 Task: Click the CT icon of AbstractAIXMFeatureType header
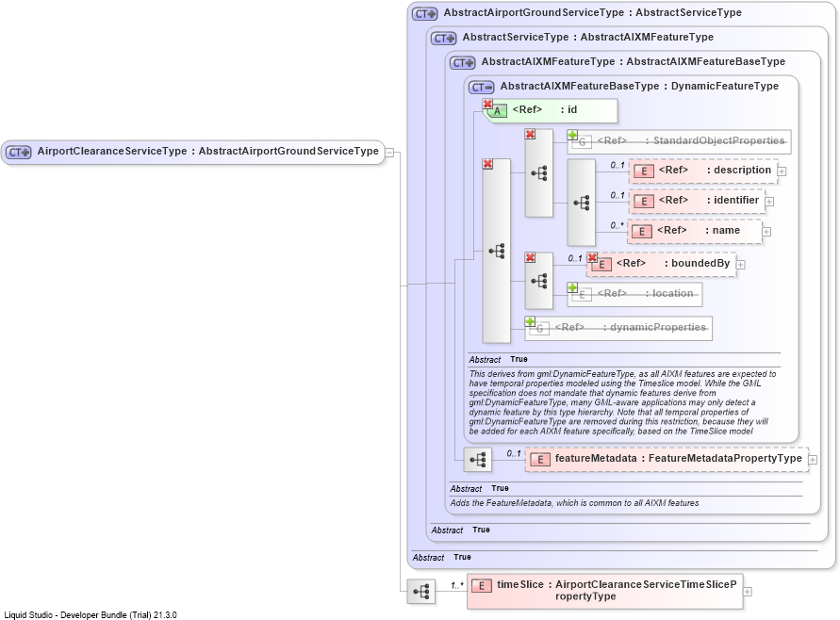pyautogui.click(x=462, y=63)
